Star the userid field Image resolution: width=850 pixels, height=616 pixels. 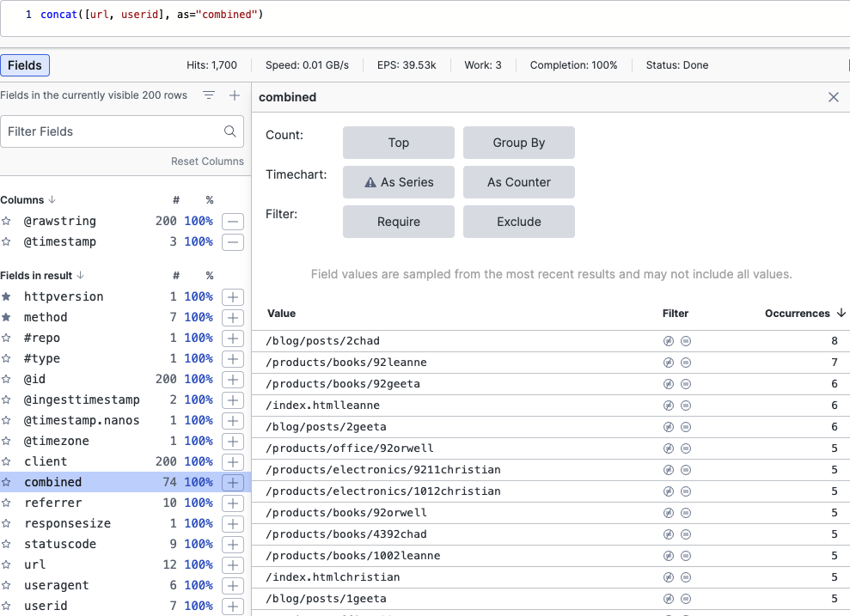(7, 607)
